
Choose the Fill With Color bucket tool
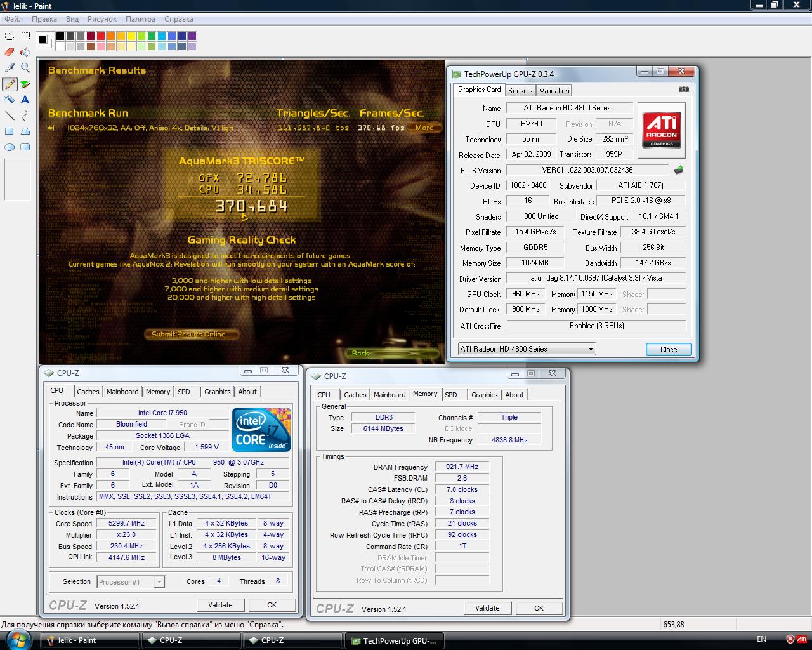coord(25,52)
